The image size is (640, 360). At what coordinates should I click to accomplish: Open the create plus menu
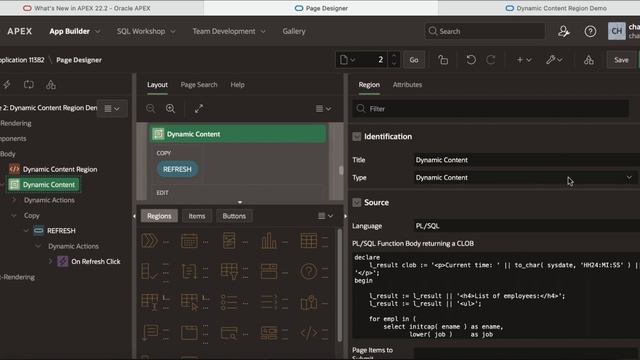524,60
